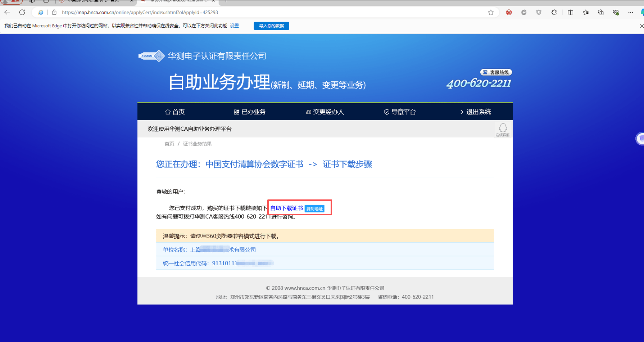Open 导章平台 menu item
Viewport: 644px width, 342px height.
(x=400, y=112)
